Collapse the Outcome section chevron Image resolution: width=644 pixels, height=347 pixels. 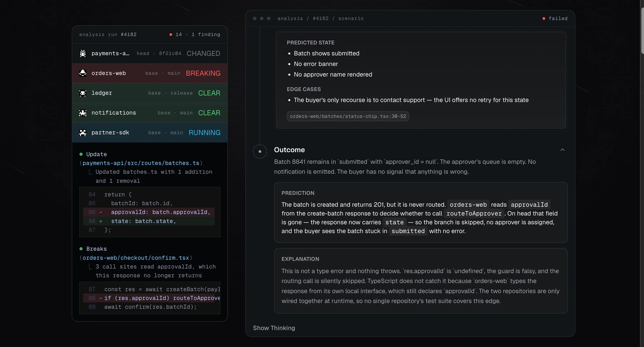[x=562, y=150]
